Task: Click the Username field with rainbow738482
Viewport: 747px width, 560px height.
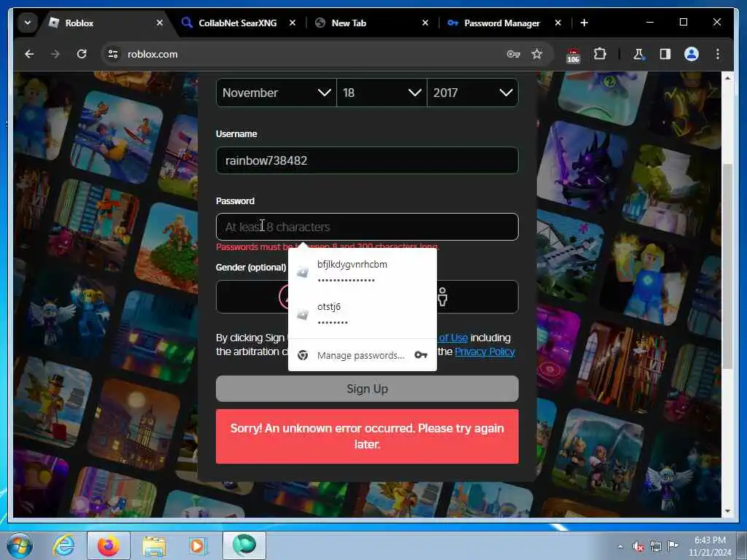Action: tap(367, 160)
